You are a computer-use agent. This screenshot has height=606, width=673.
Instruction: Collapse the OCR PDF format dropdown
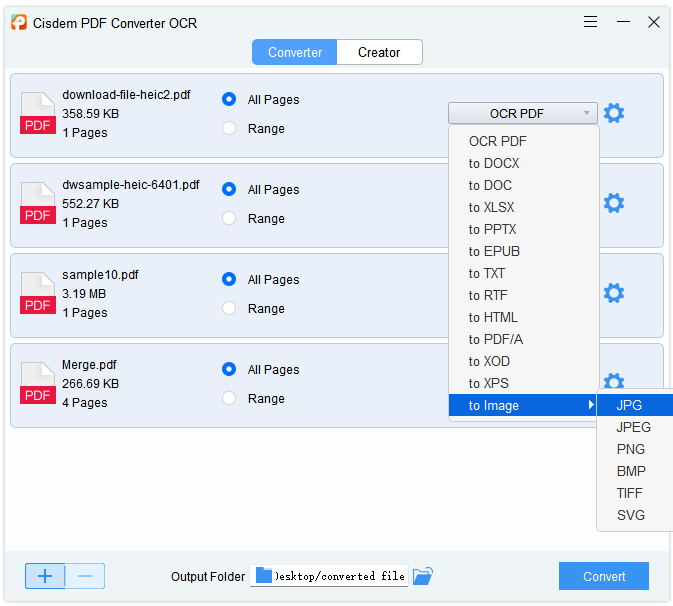tap(523, 113)
